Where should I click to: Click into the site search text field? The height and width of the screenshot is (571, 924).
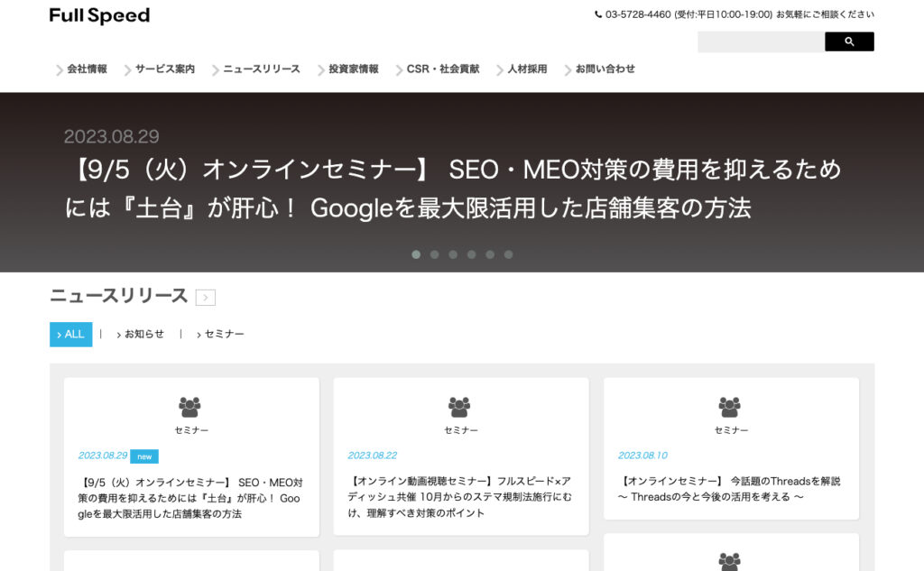coord(760,41)
